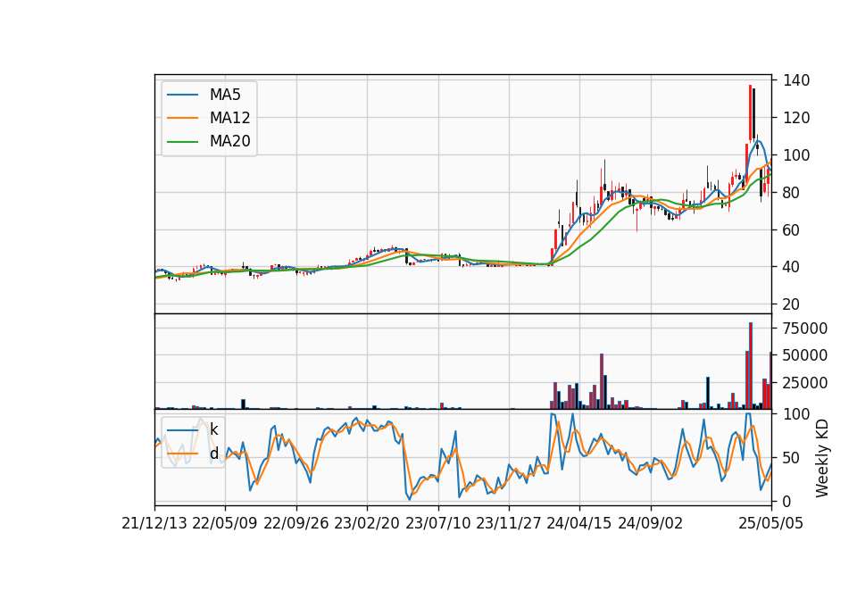This screenshot has height=616, width=857.
Task: Click the tallest red candlestick near price 137
Action: pyautogui.click(x=751, y=112)
